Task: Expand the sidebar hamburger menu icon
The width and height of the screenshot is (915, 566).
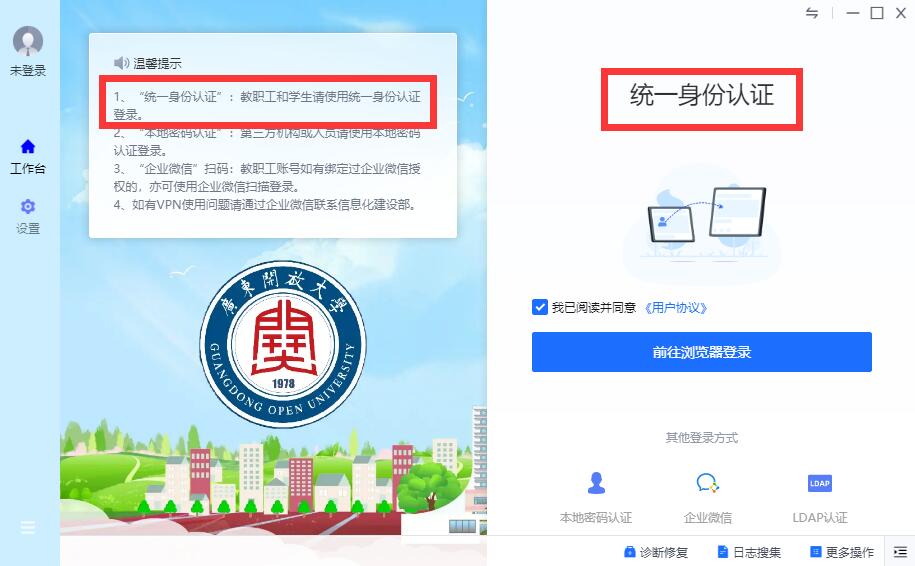Action: point(27,527)
